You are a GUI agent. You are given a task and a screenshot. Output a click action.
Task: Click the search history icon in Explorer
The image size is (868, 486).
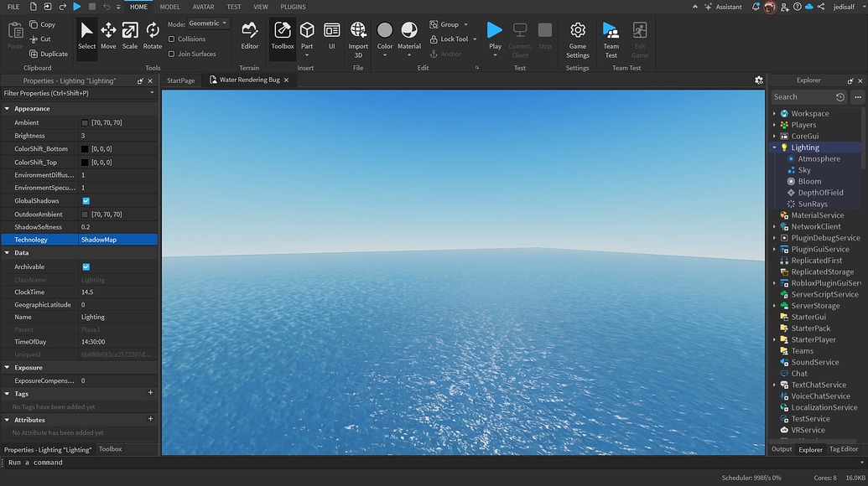[x=840, y=96]
